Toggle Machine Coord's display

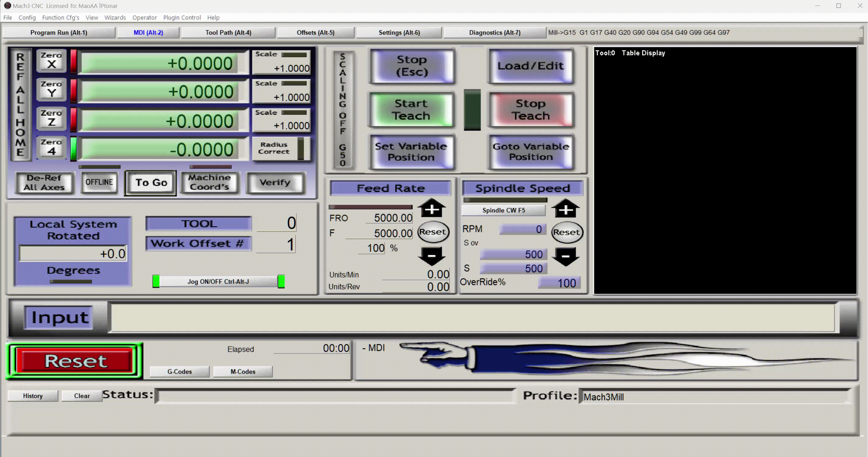tap(209, 182)
